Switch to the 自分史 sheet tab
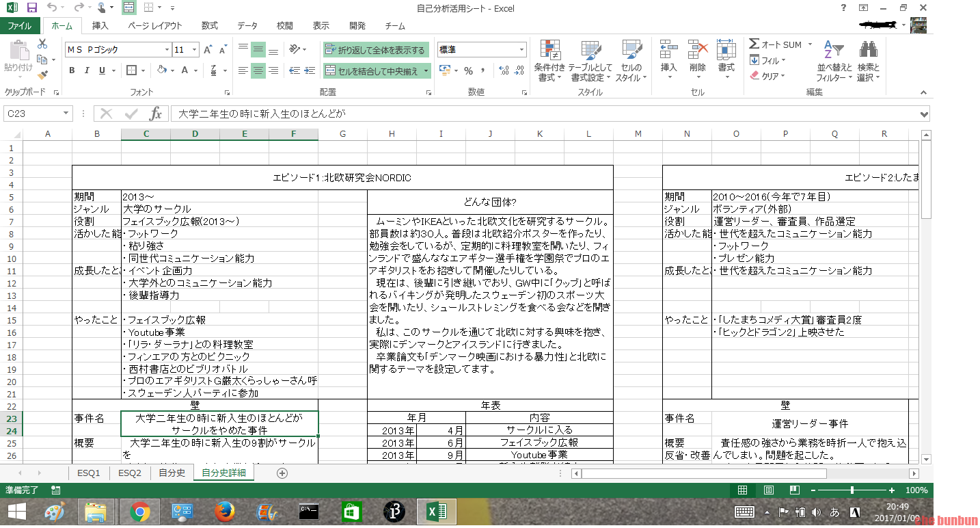980x528 pixels. click(172, 473)
